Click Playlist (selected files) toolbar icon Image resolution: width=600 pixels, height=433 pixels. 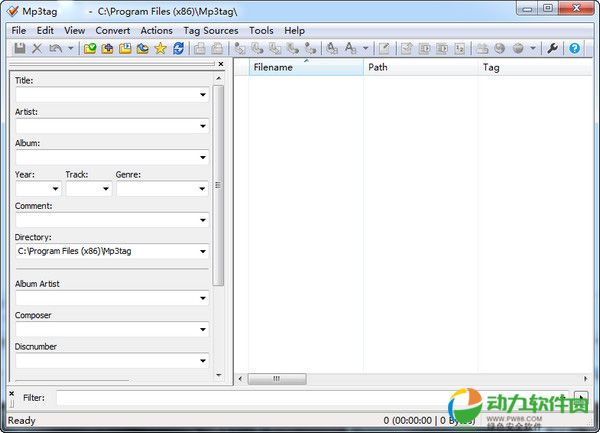(x=442, y=48)
